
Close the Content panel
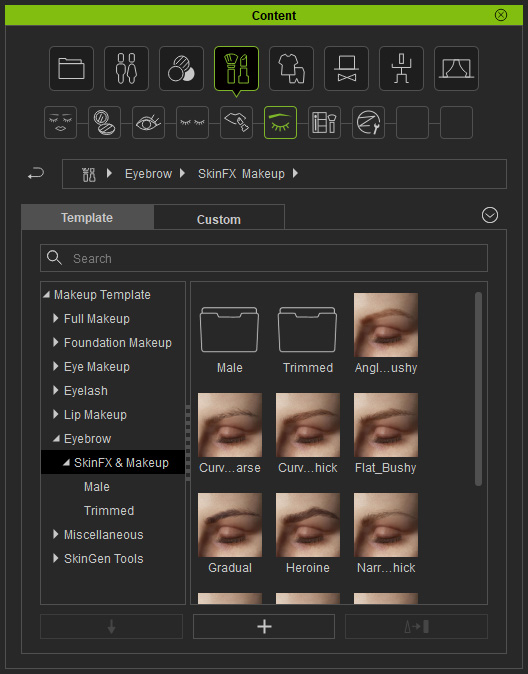(x=501, y=15)
